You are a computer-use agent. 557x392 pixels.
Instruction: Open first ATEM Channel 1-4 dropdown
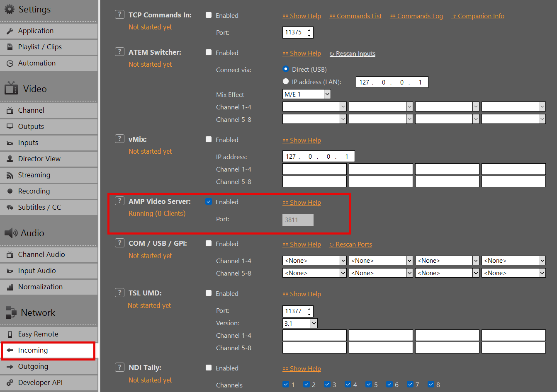tap(314, 106)
